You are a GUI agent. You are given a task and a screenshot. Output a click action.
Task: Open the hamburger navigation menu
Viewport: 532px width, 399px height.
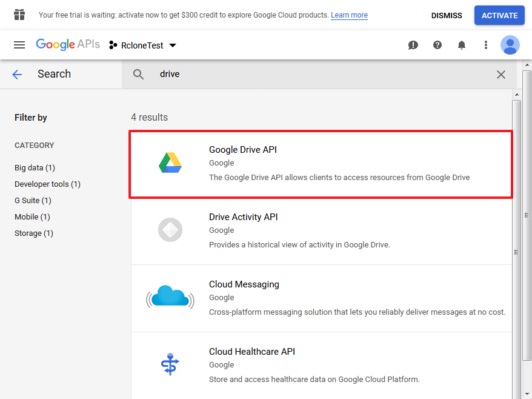coord(19,45)
